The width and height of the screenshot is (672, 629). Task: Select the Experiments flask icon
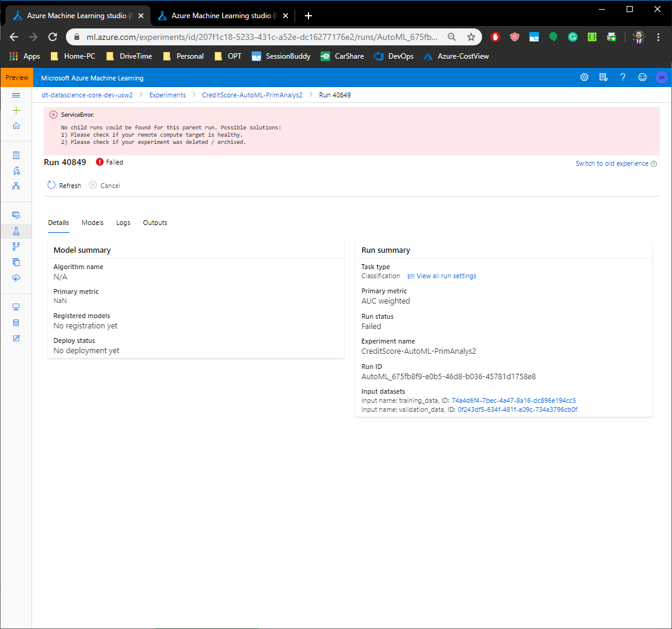point(16,231)
